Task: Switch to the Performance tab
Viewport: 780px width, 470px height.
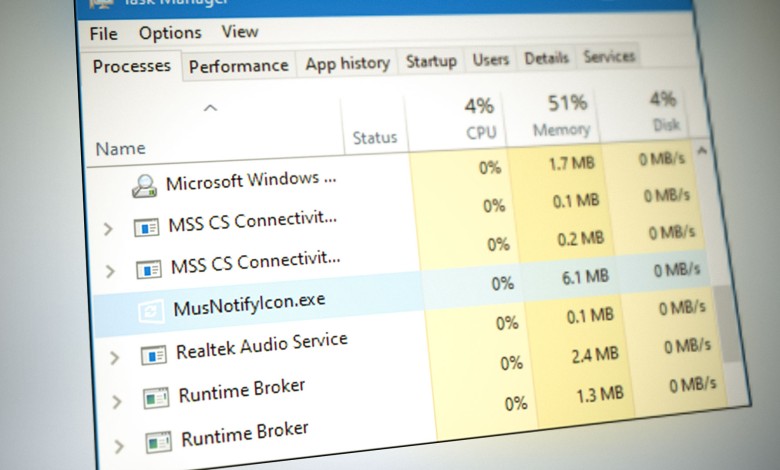Action: 239,66
